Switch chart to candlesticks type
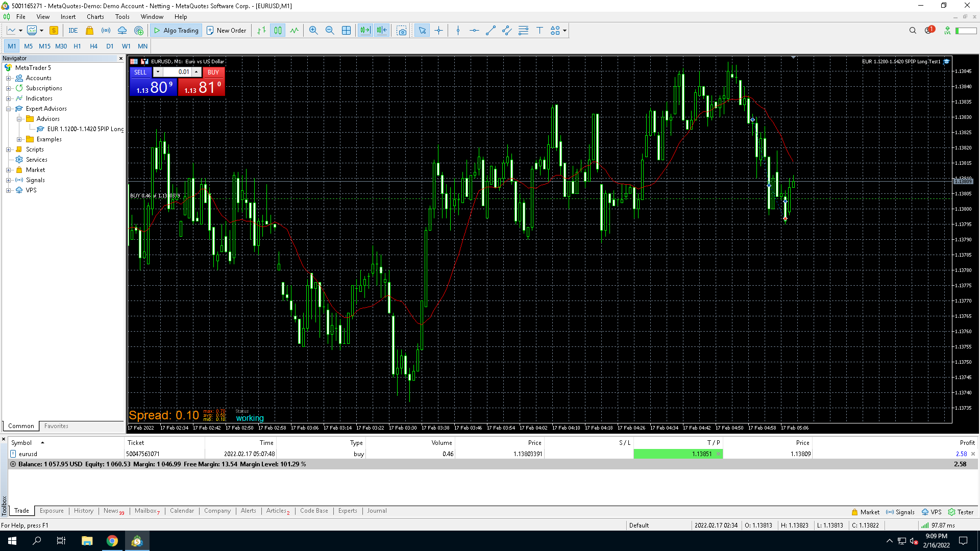Screen dimensions: 980x551 click(x=278, y=31)
